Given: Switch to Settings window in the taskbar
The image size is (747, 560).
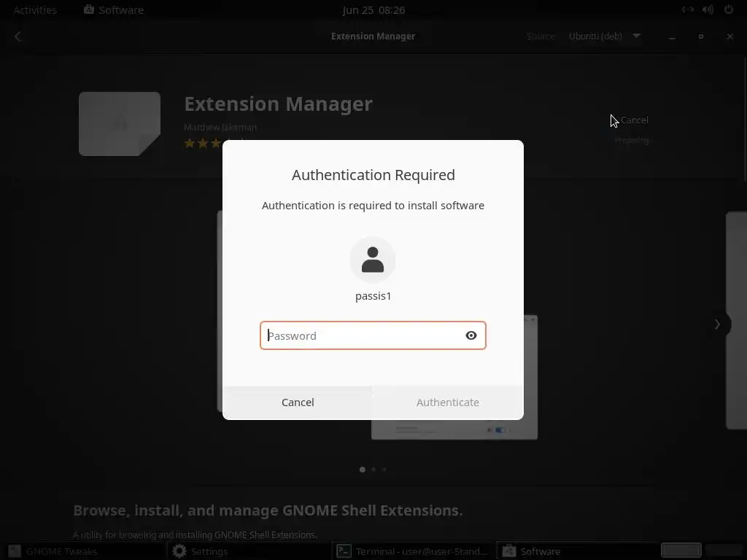Looking at the screenshot, I should coord(248,551).
